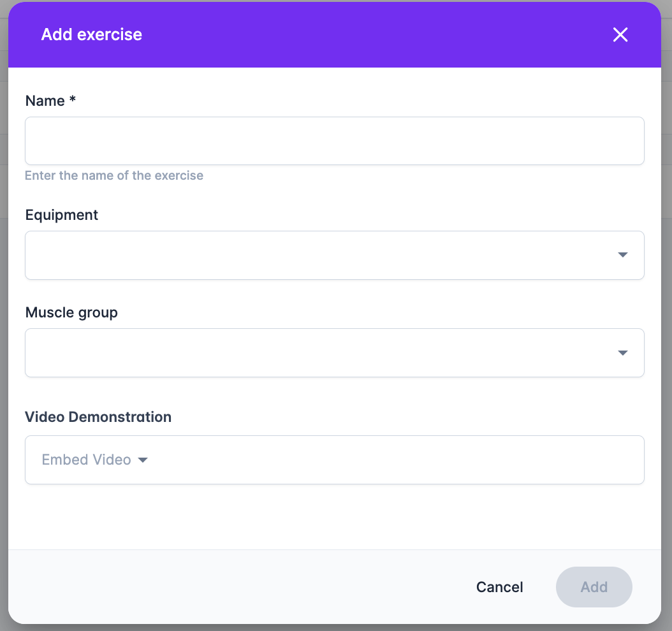Click the required asterisk next to Name

73,99
